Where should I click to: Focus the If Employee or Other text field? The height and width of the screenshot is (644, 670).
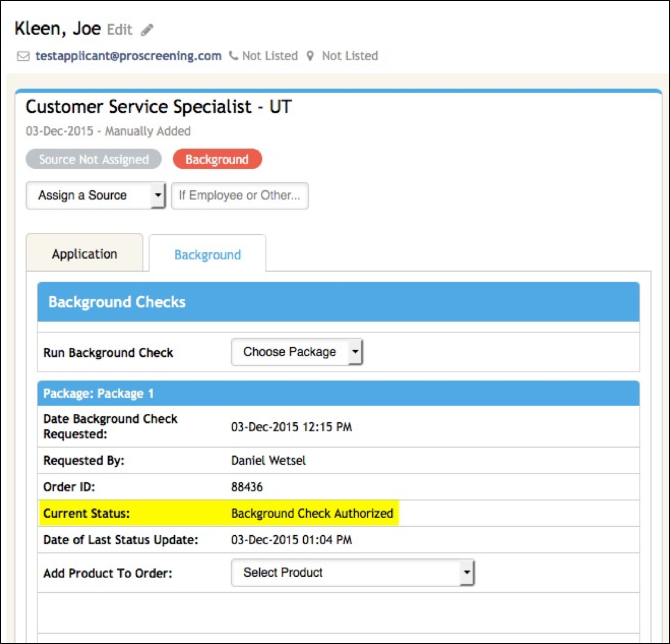pos(240,196)
